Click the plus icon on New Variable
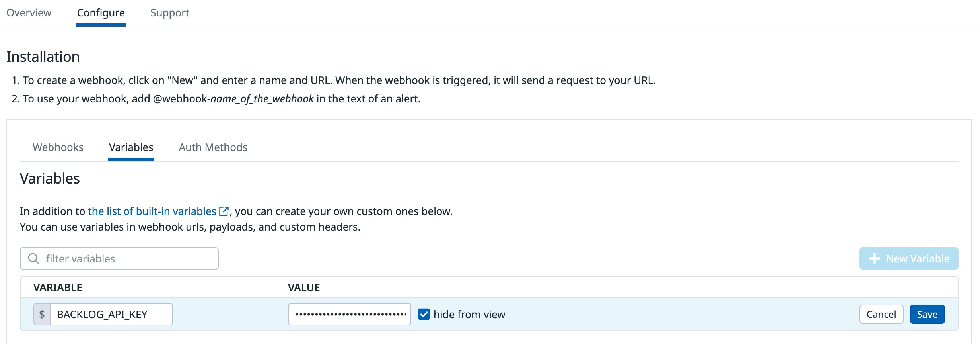Image resolution: width=980 pixels, height=360 pixels. click(x=874, y=258)
